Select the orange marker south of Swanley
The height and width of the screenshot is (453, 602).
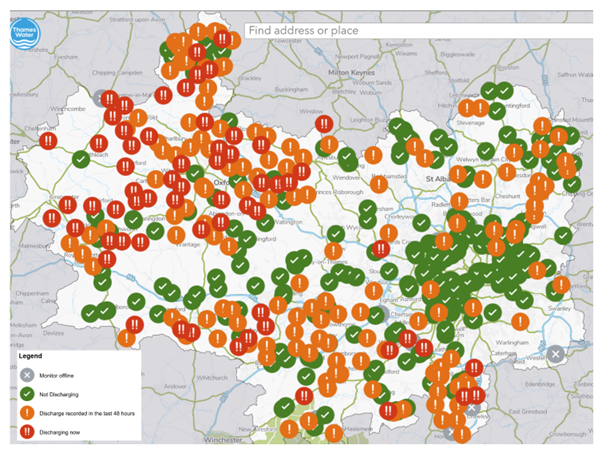(521, 320)
